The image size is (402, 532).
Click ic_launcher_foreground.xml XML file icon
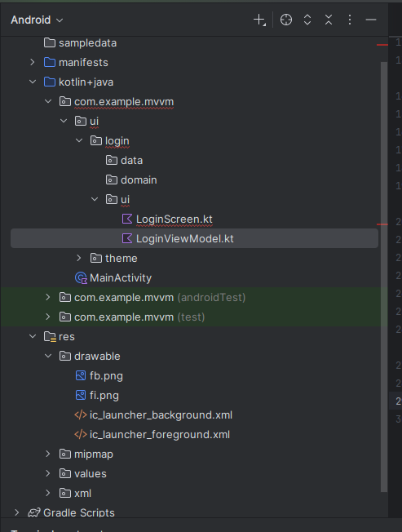click(81, 435)
